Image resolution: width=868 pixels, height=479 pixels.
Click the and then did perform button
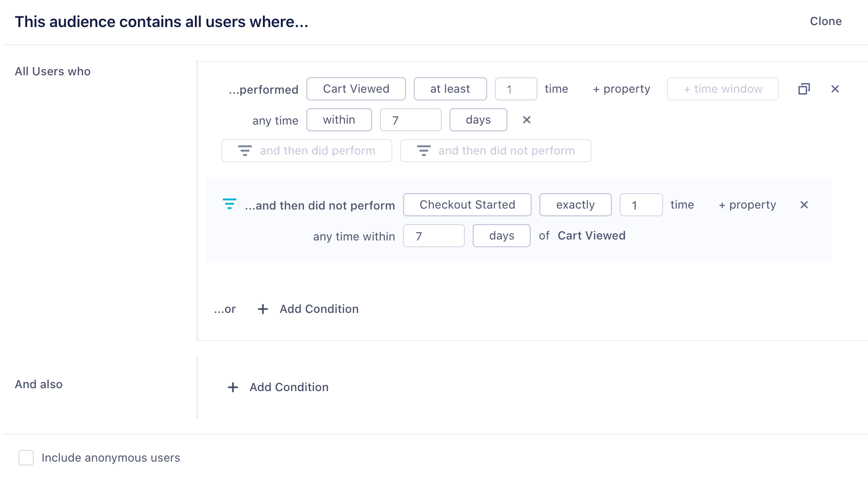306,151
